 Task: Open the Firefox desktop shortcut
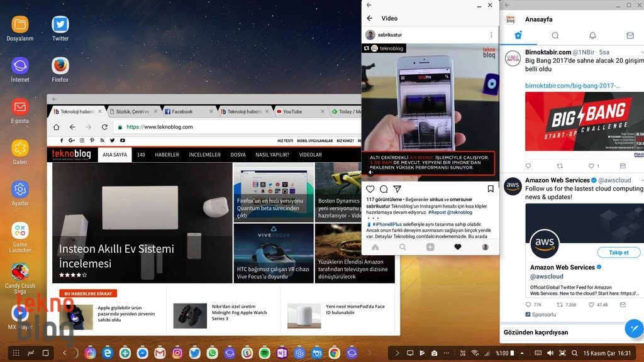click(x=60, y=66)
